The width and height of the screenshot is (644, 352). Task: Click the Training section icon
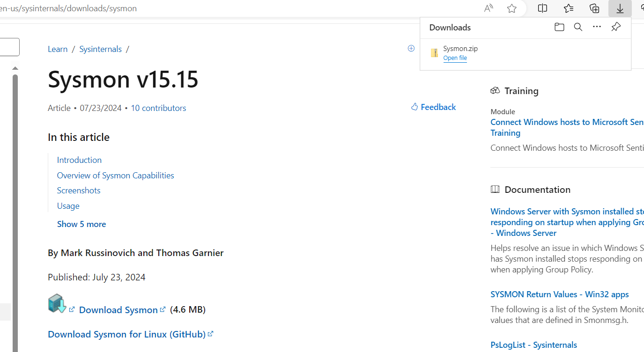[495, 90]
